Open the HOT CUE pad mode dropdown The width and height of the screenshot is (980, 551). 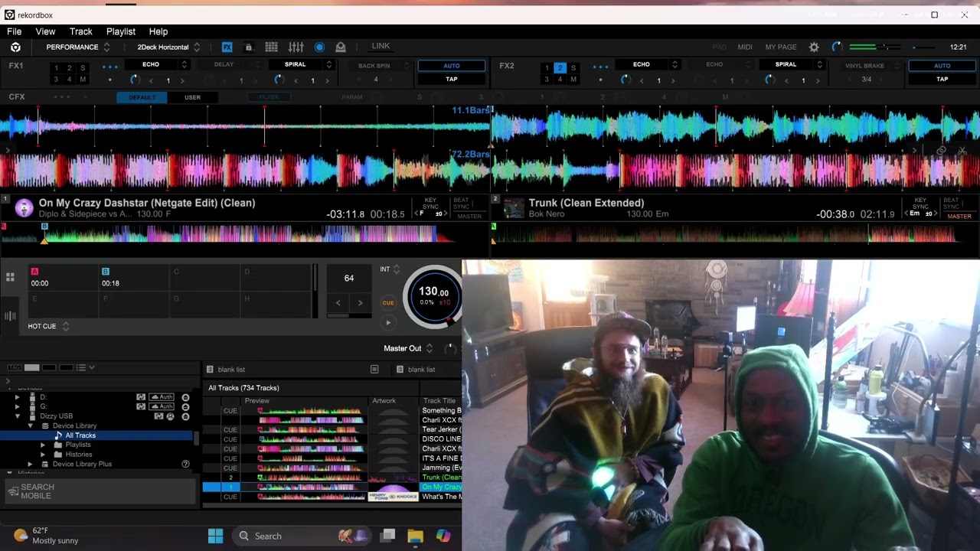pyautogui.click(x=48, y=326)
